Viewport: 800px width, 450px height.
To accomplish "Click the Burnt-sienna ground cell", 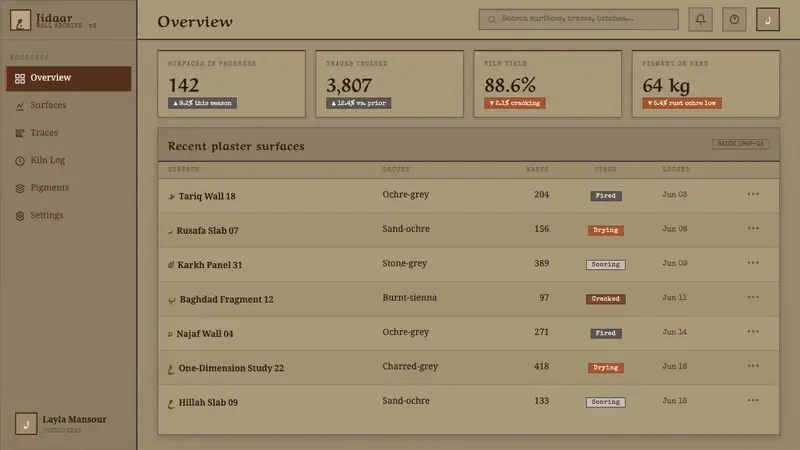I will point(410,297).
